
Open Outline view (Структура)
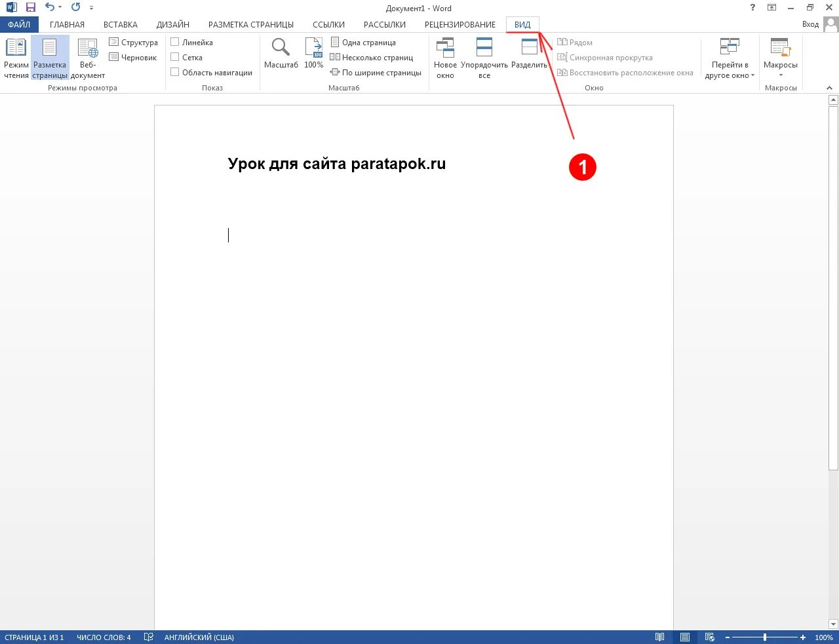click(133, 43)
